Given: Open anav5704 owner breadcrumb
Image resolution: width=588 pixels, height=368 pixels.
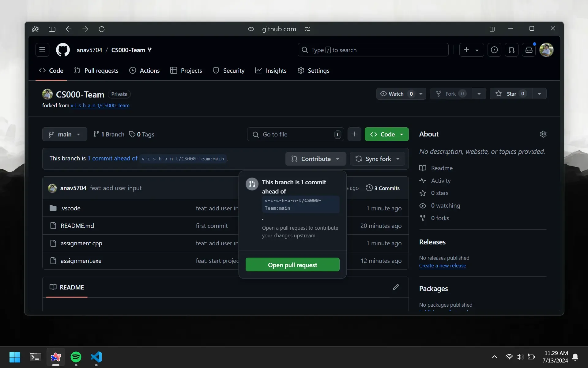Looking at the screenshot, I should 89,50.
